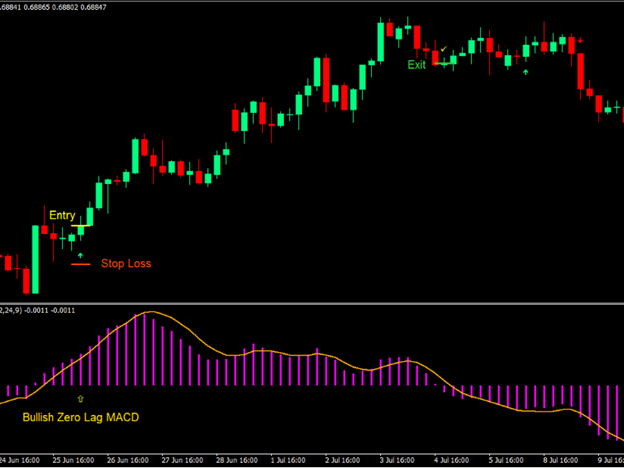Click the yellow checkmark above the Exit candle
This screenshot has height=468, width=624.
[444, 47]
